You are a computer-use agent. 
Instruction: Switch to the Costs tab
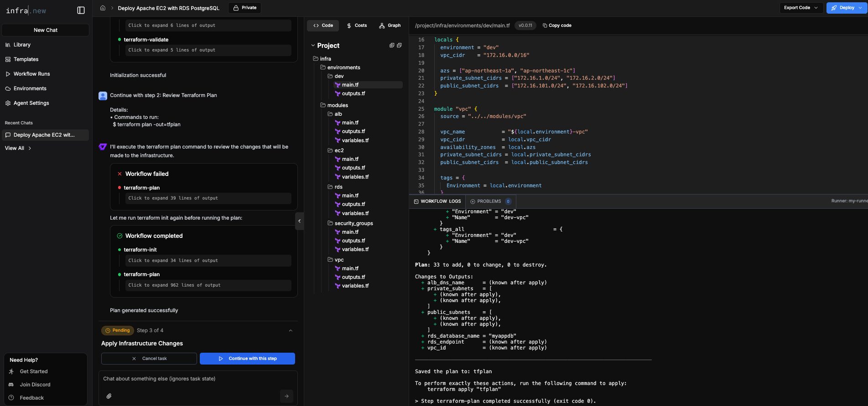pyautogui.click(x=357, y=26)
